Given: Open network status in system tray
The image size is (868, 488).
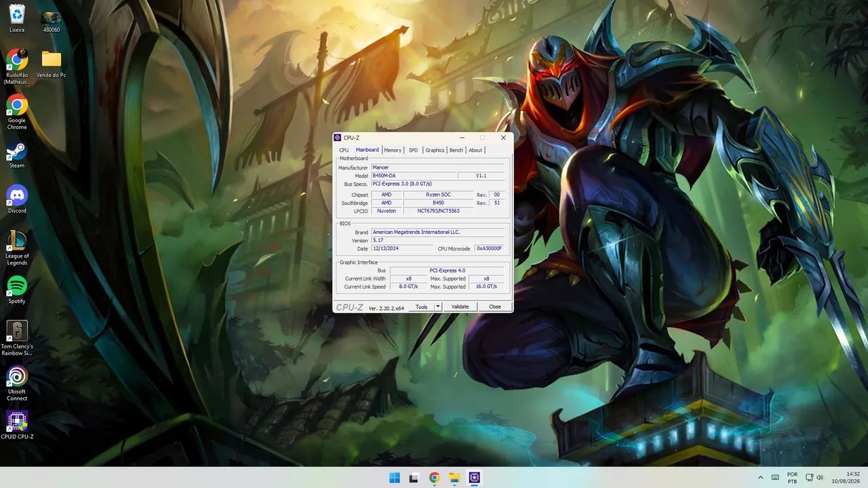Looking at the screenshot, I should pos(811,478).
